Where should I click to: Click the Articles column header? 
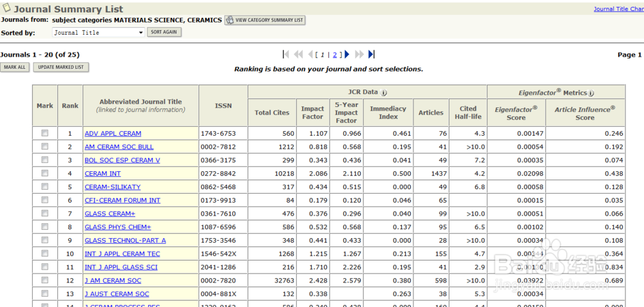[431, 113]
